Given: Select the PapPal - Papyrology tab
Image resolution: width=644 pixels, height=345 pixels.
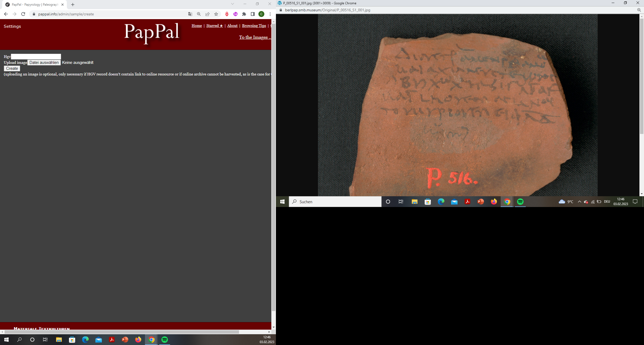Looking at the screenshot, I should (35, 5).
